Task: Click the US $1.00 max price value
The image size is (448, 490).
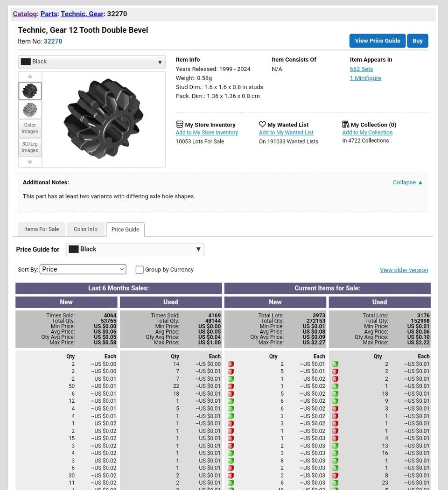Action: tap(210, 343)
